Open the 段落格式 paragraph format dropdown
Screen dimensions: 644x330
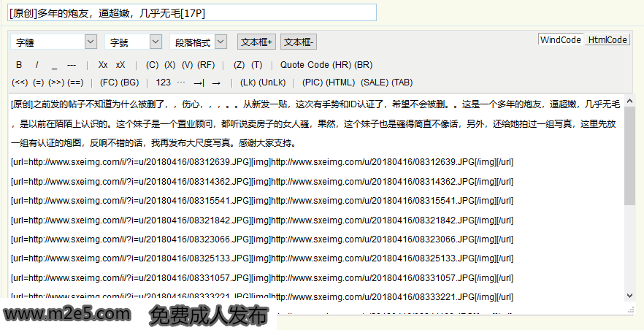pyautogui.click(x=199, y=42)
